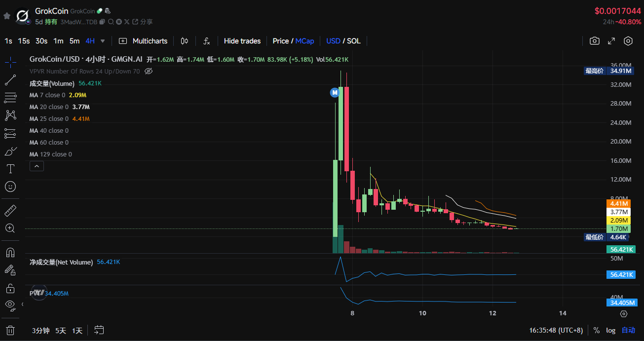The width and height of the screenshot is (644, 341).
Task: Collapse left drawing toolbar arrow
Action: point(22,304)
